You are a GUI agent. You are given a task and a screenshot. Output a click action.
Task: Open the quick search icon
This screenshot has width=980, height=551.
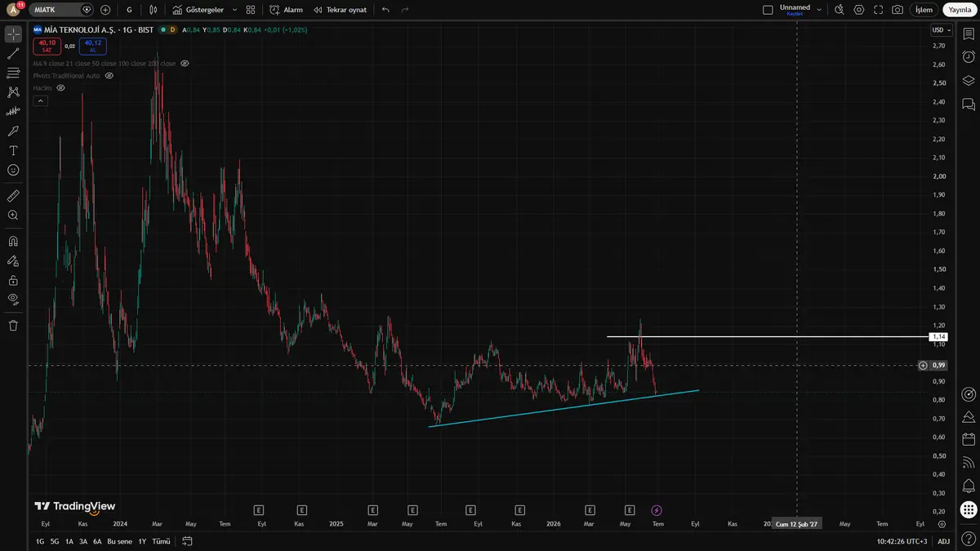(839, 10)
